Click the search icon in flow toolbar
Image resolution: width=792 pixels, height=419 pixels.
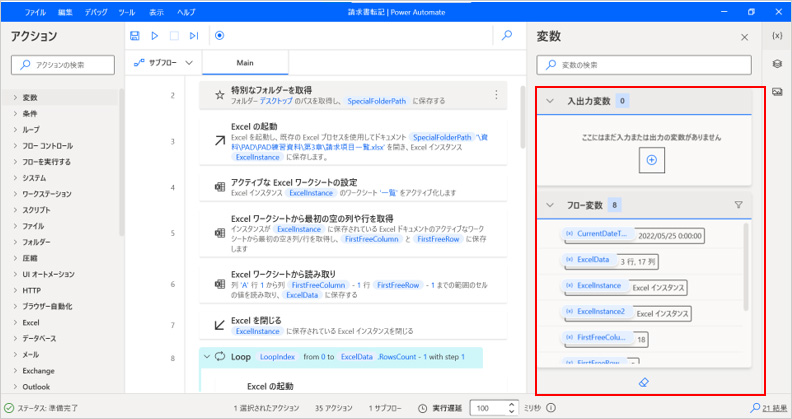pos(507,36)
